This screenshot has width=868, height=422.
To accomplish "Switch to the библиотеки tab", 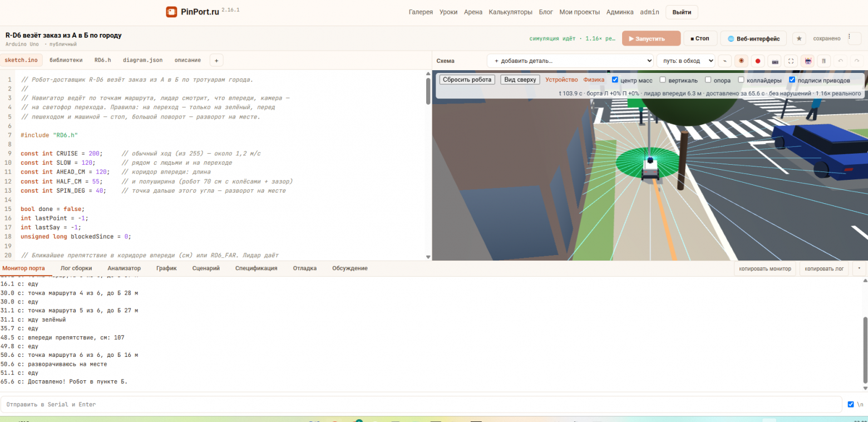I will point(66,60).
